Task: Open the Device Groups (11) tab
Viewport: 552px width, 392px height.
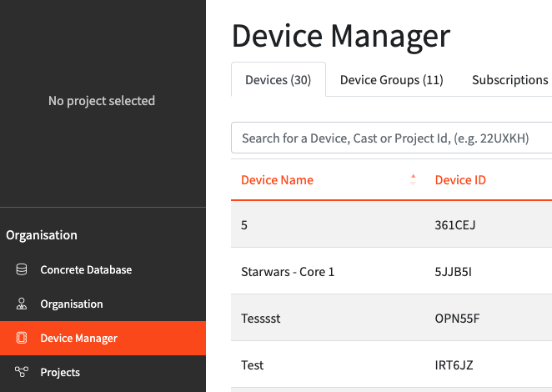Action: click(x=391, y=80)
